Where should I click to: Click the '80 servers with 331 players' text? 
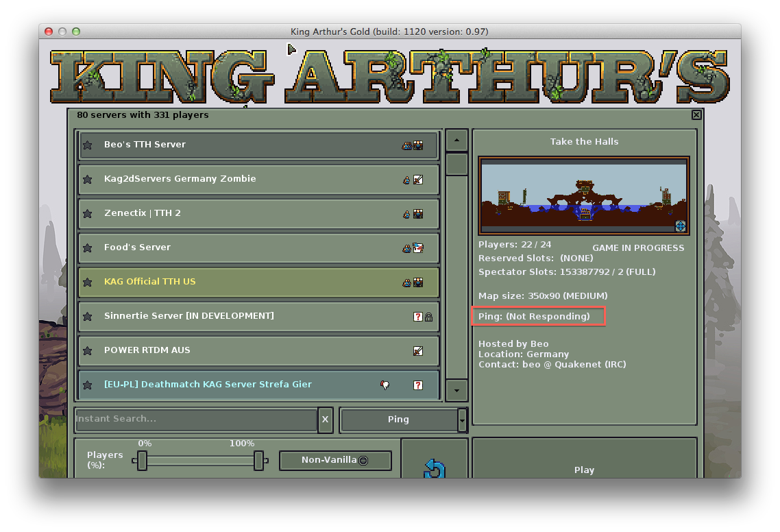(143, 115)
